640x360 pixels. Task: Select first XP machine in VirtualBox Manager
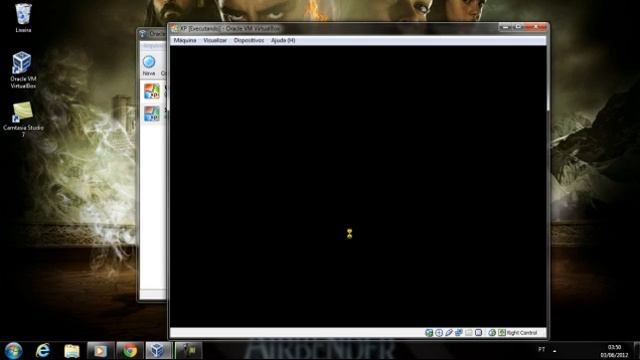pos(152,91)
